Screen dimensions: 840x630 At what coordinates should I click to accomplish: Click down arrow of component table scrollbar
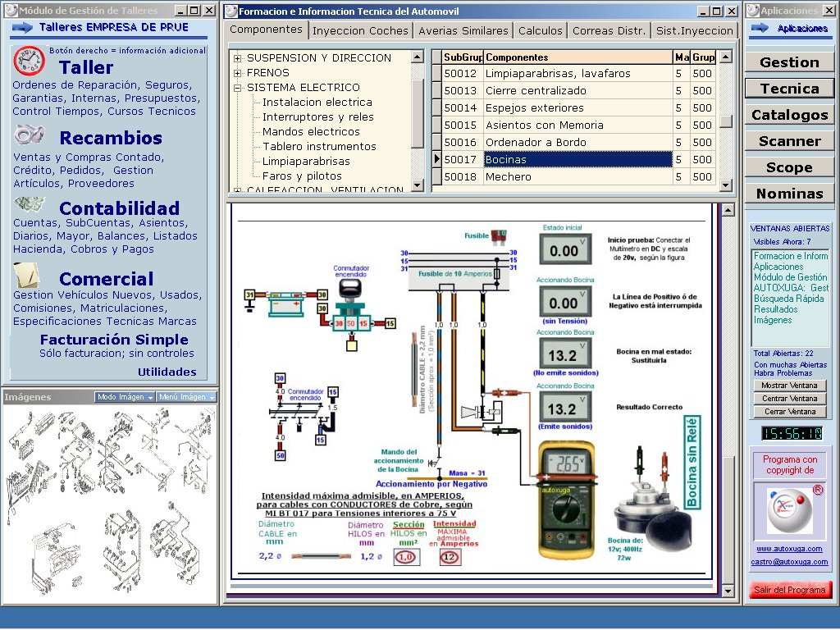pos(726,185)
